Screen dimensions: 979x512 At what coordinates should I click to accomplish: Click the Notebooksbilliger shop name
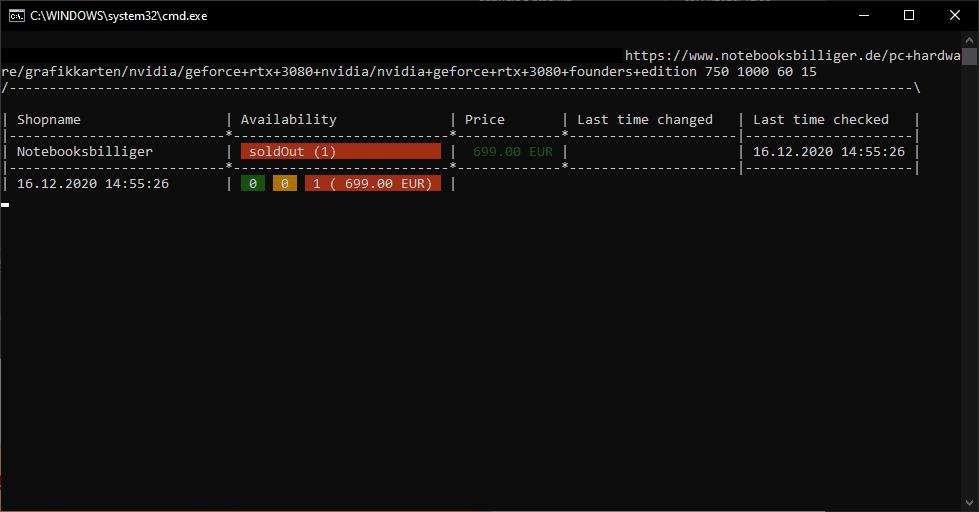pos(85,152)
